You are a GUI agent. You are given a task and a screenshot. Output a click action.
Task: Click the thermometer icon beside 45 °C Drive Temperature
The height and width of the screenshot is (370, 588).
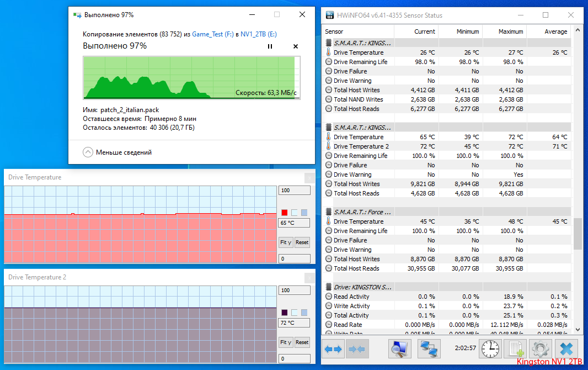point(329,221)
